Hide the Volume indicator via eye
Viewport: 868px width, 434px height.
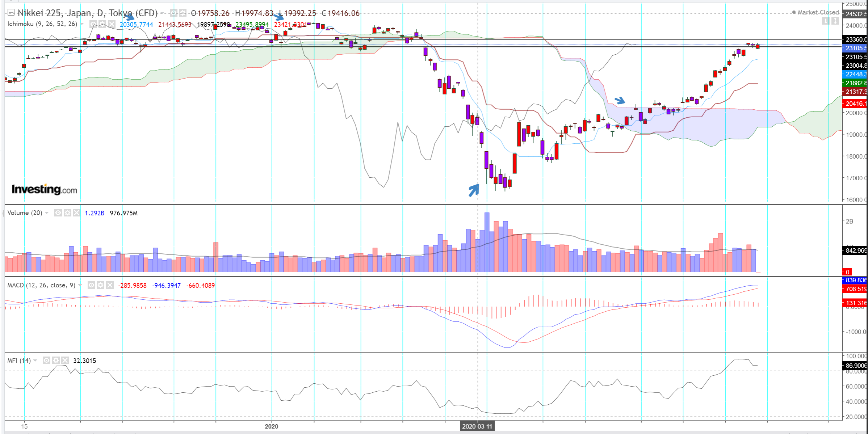coord(58,213)
